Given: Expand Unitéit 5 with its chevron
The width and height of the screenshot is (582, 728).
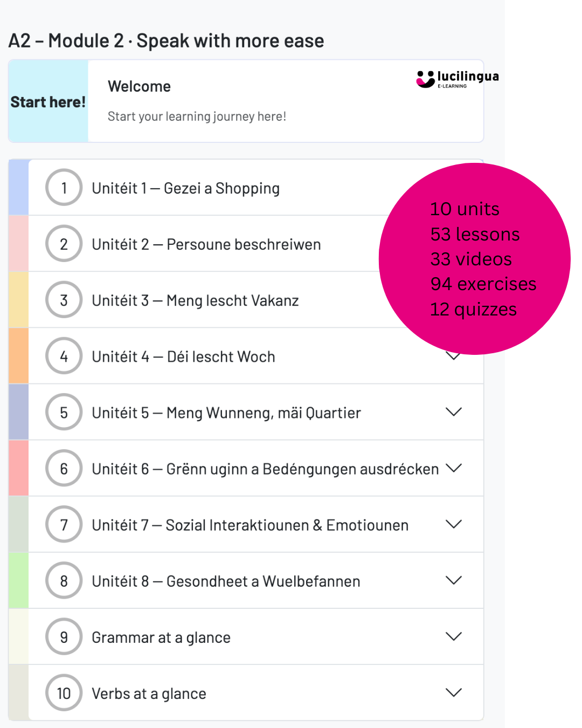Looking at the screenshot, I should tap(454, 413).
